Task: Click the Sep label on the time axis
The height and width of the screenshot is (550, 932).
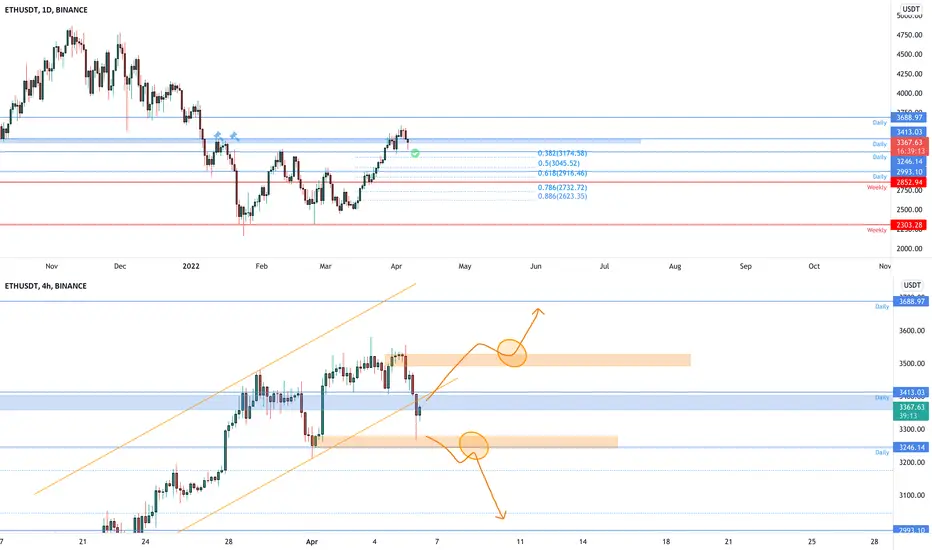Action: click(745, 266)
